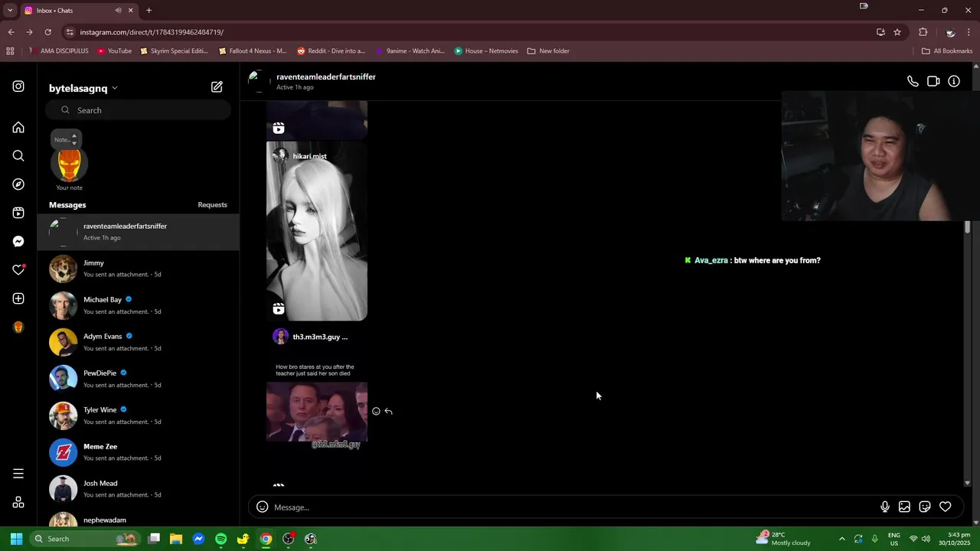Open profile avatar in sidebar
980x551 pixels.
[x=18, y=328]
